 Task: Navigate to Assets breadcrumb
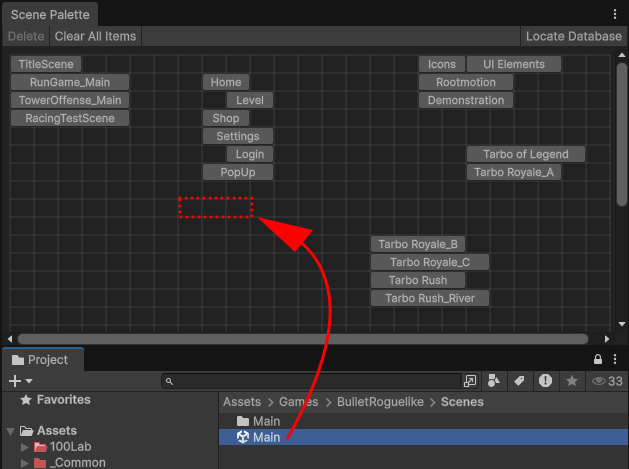[242, 402]
